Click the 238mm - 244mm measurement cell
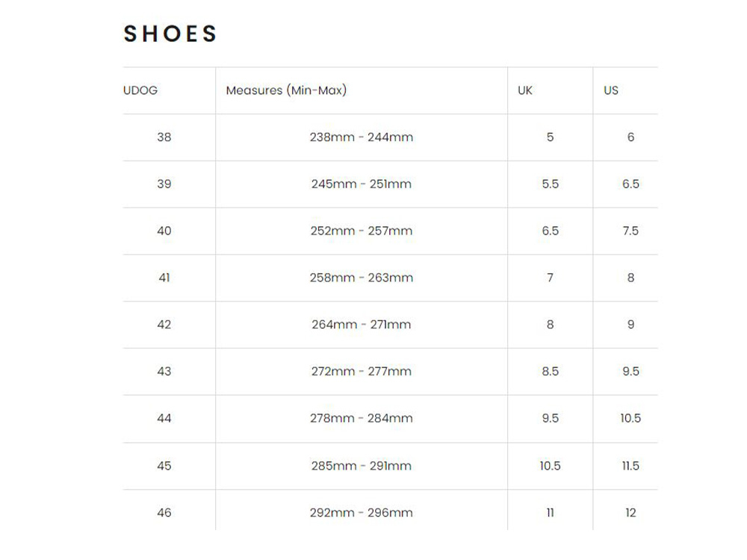 pyautogui.click(x=362, y=137)
